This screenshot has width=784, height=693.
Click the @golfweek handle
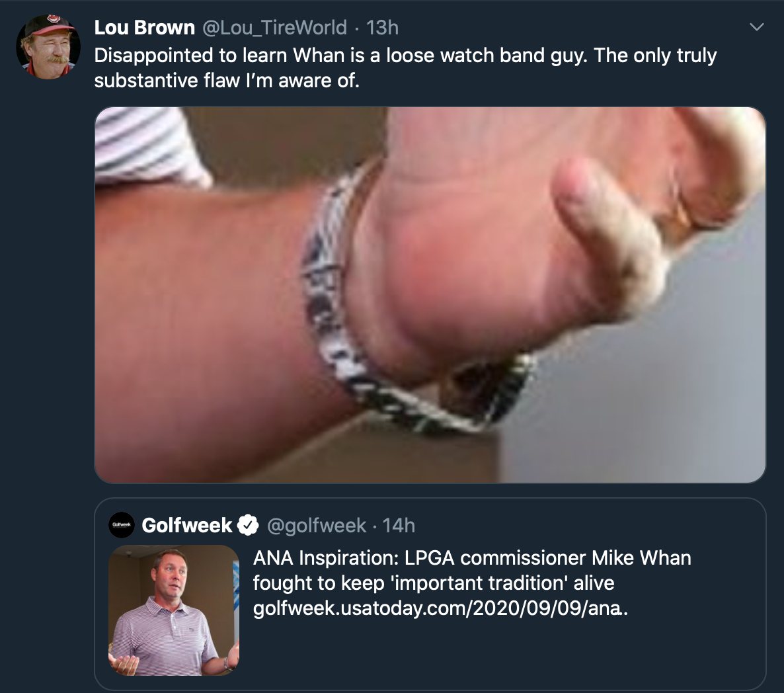317,526
